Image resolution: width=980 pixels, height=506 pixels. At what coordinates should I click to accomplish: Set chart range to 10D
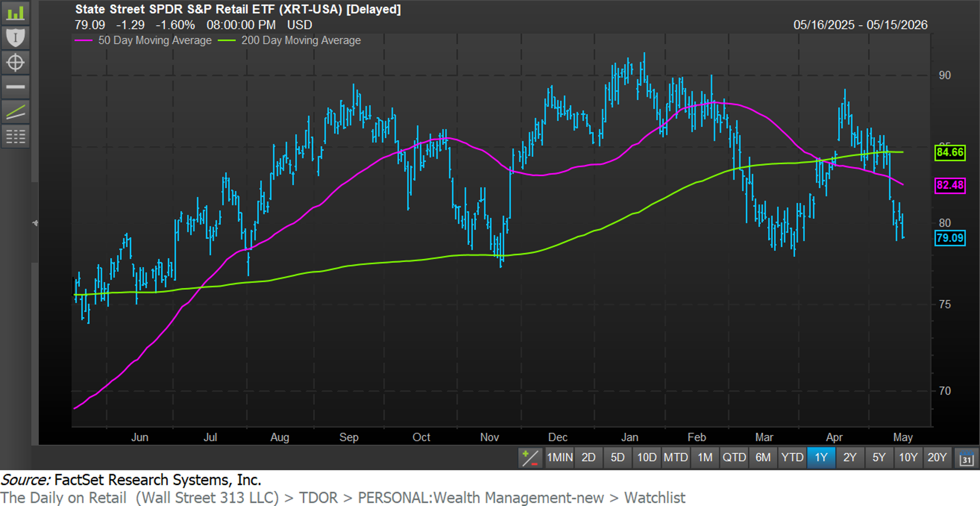pos(646,457)
